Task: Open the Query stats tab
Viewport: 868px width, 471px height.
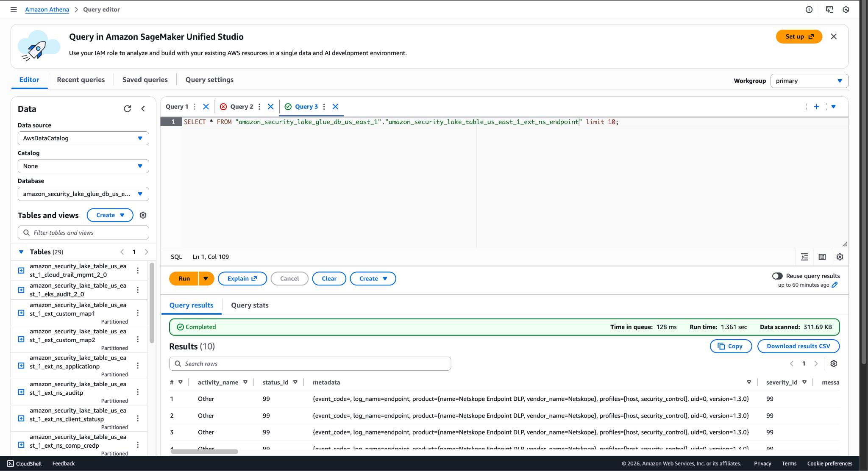Action: [250, 305]
